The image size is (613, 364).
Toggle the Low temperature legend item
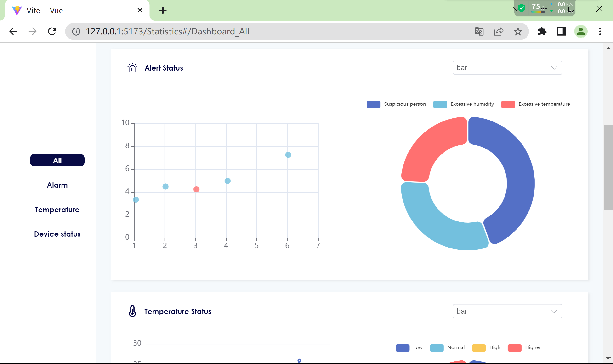pos(409,347)
